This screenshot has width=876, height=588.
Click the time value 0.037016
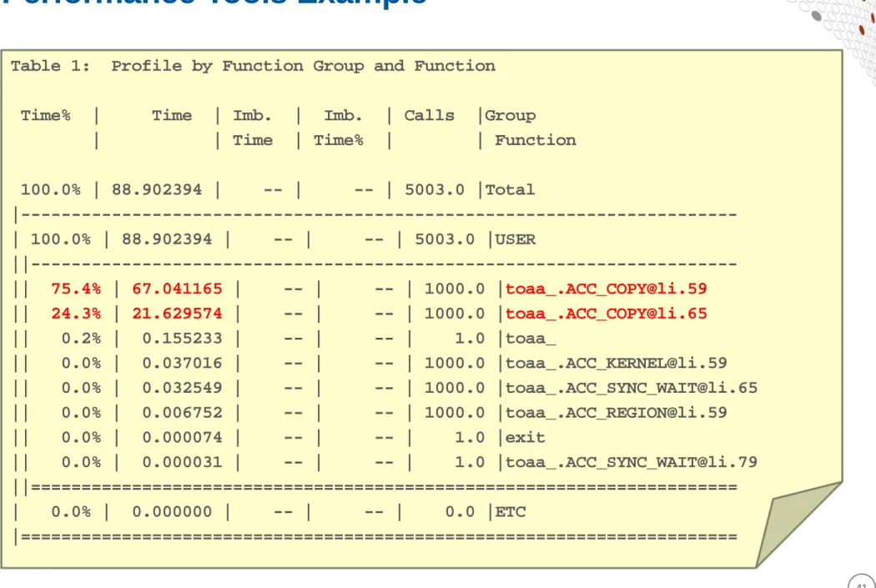coord(182,363)
